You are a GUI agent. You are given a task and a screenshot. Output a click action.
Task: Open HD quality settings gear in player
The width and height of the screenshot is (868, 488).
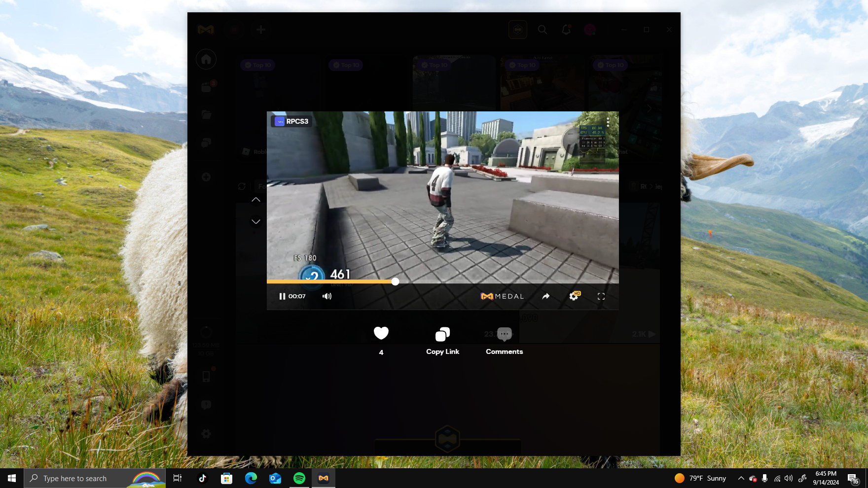pyautogui.click(x=574, y=296)
